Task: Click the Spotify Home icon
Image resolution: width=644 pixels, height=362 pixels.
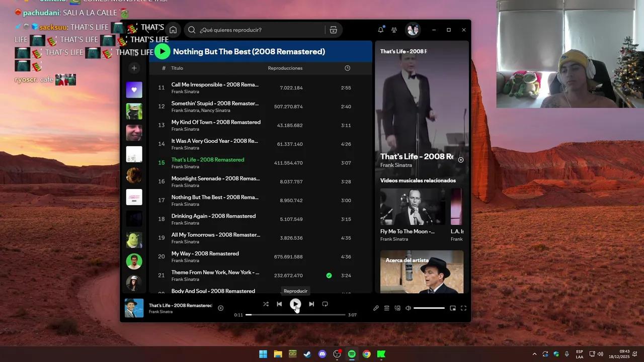Action: 173,30
